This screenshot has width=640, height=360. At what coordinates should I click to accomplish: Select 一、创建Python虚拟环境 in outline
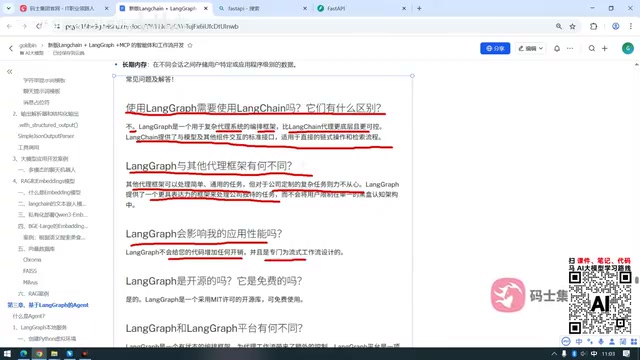coord(47,338)
